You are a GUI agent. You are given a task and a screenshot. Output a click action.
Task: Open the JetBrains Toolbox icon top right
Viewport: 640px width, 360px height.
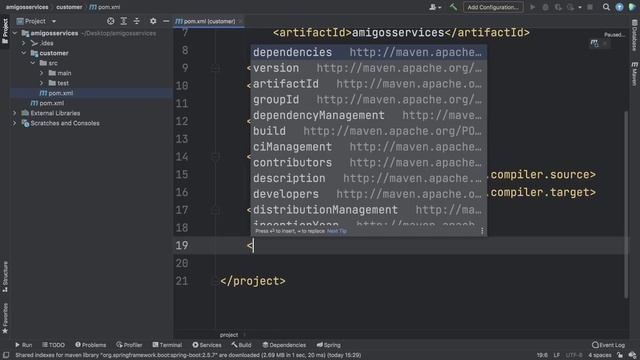coord(632,7)
